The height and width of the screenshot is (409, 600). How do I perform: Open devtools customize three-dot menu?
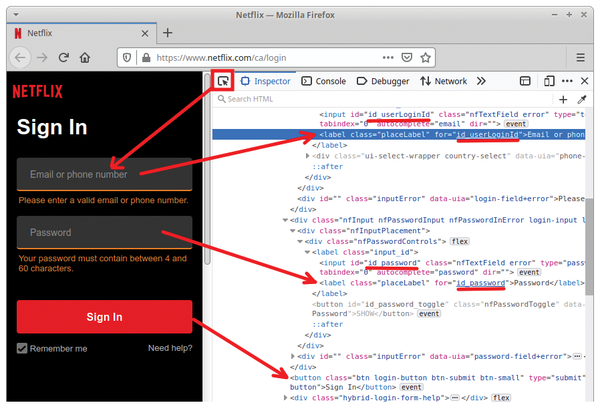[567, 81]
